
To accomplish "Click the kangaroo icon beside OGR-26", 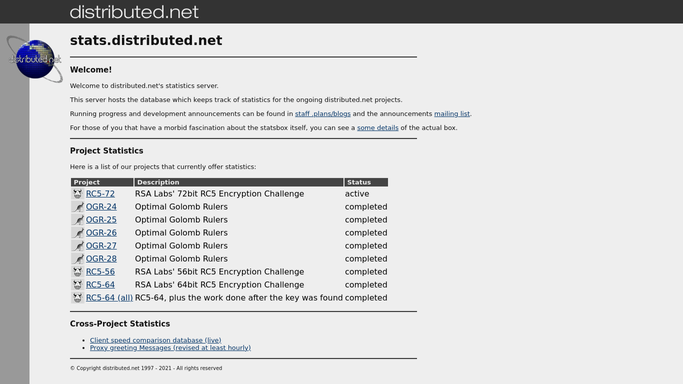I will [x=78, y=233].
